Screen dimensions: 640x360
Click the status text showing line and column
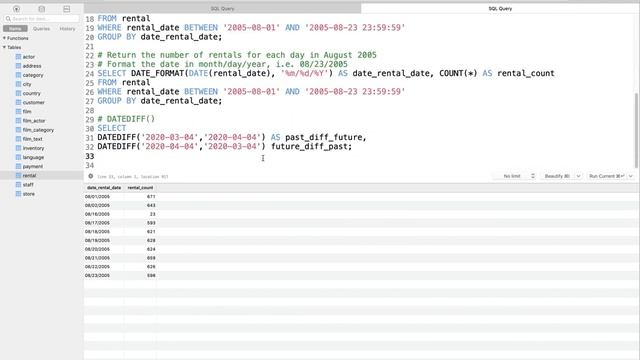pos(133,177)
